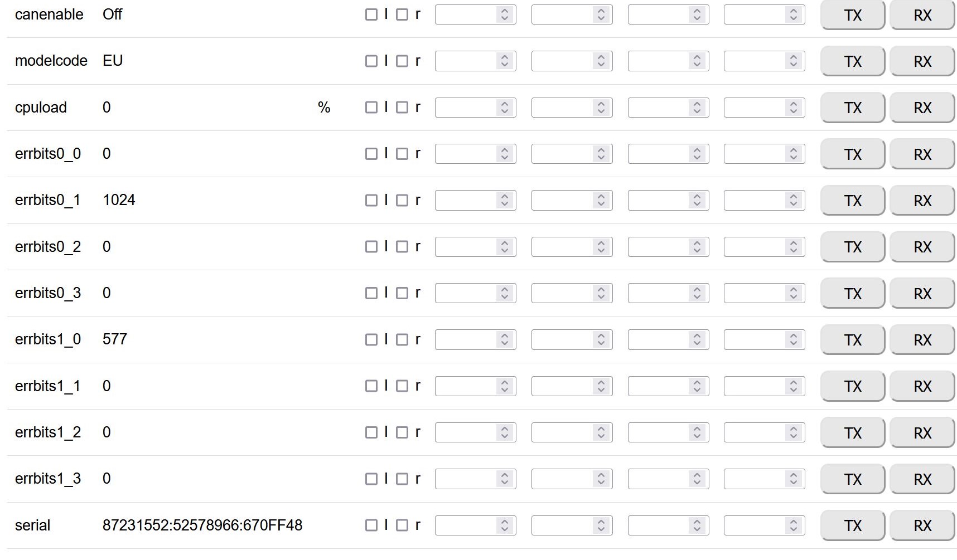Click the serial value 87231552:52578966:670FF48
The width and height of the screenshot is (957, 560).
click(202, 525)
